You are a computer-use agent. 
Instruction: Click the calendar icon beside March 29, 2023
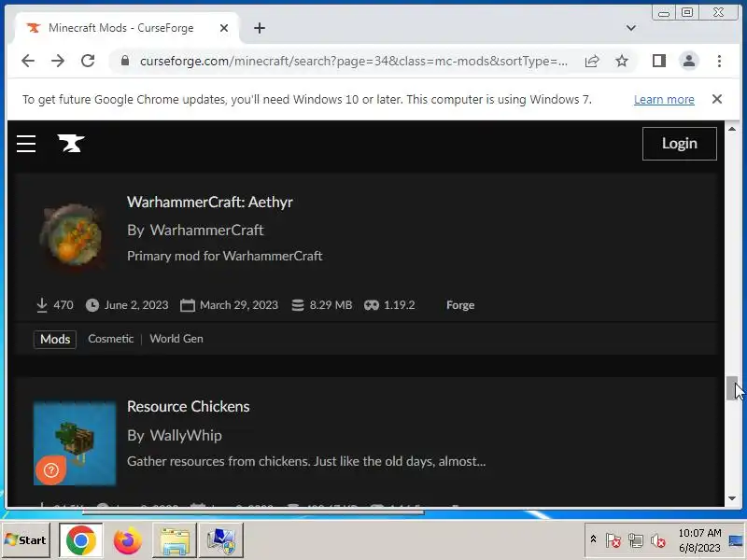coord(188,305)
